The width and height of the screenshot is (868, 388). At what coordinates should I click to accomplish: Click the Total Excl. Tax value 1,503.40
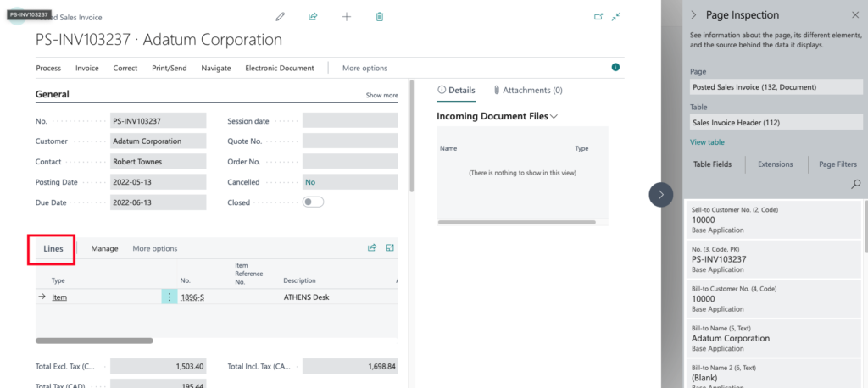point(159,367)
